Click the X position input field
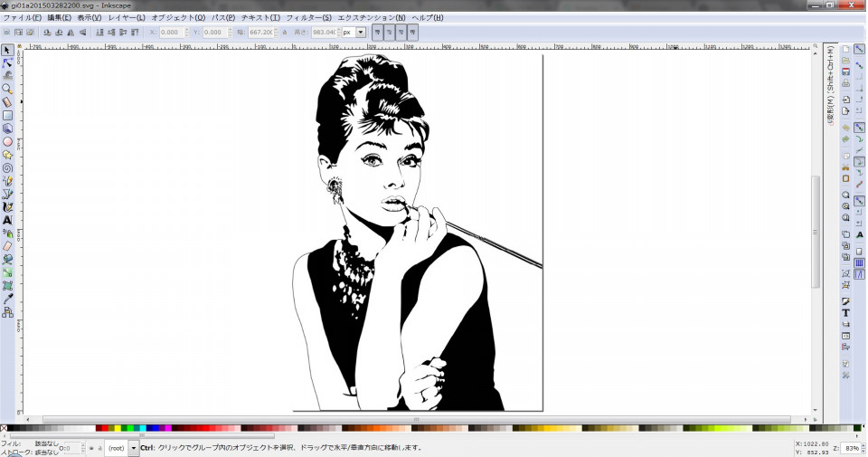Viewport: 868px width, 457px height. (171, 33)
